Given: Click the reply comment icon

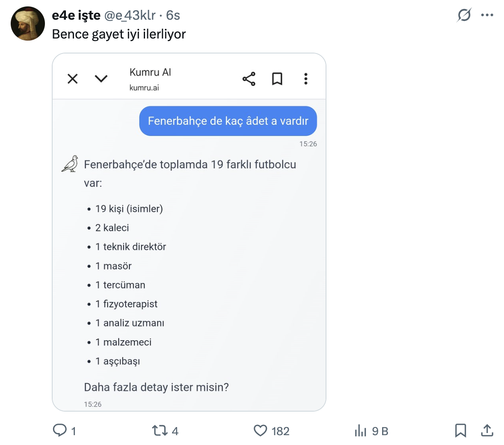Looking at the screenshot, I should (59, 430).
